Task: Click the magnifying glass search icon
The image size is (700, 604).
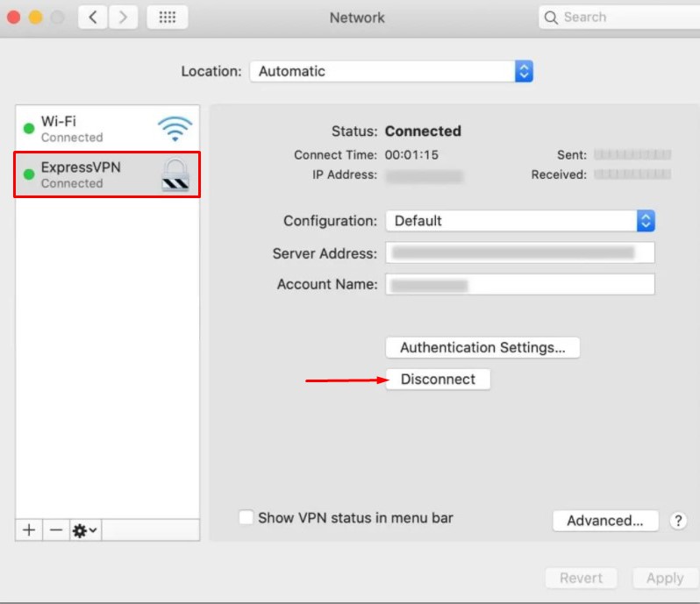Action: 551,18
